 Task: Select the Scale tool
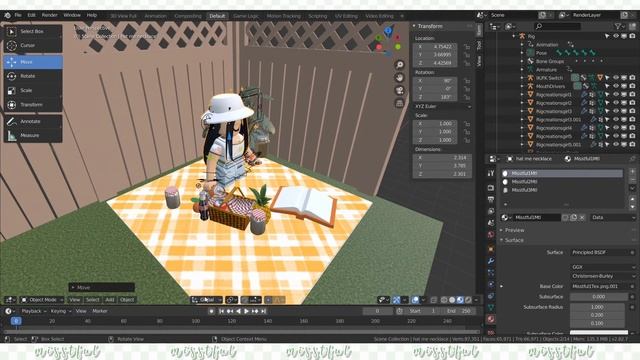pos(33,91)
